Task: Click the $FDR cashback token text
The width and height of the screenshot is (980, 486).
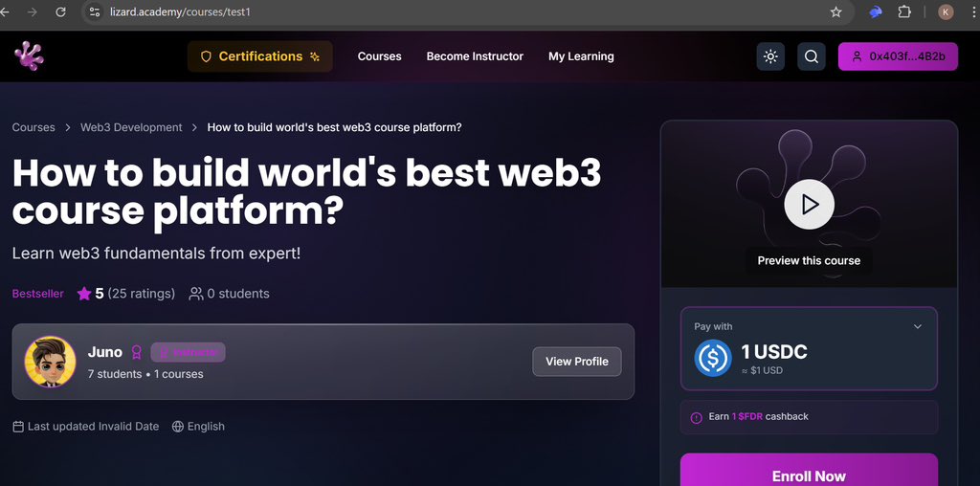Action: click(747, 416)
